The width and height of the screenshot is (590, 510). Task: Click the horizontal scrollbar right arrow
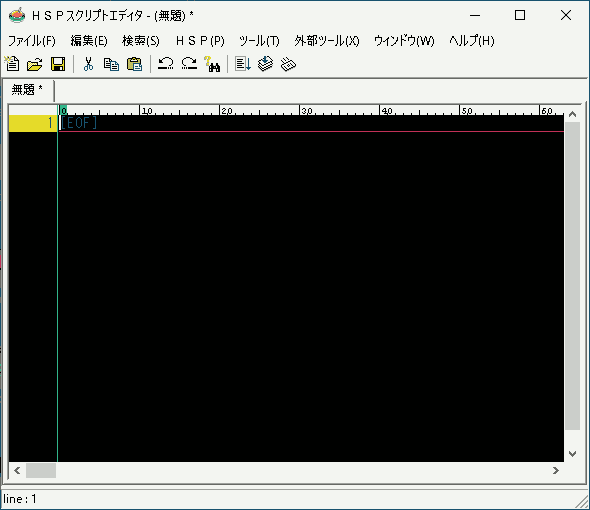[x=556, y=470]
